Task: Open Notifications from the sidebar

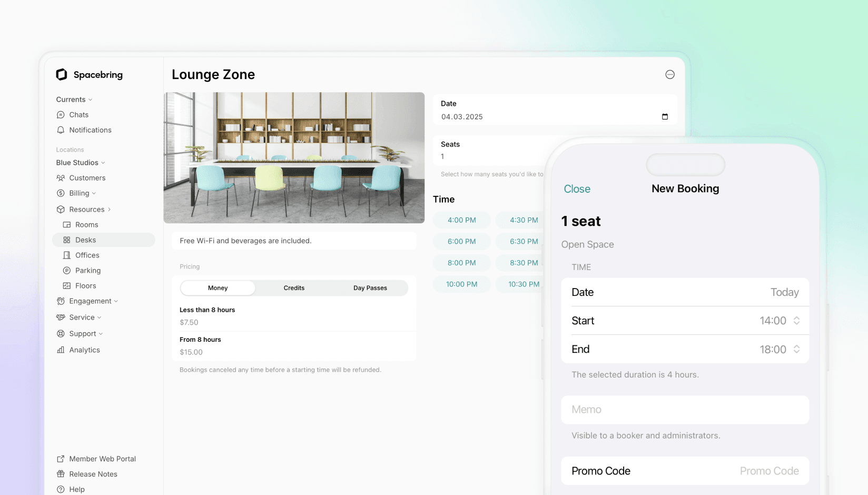Action: 61,130
